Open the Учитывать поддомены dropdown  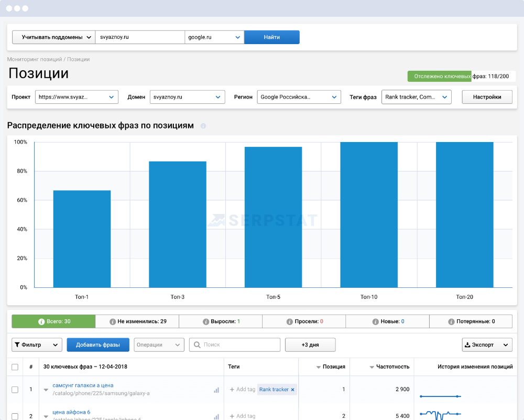click(54, 37)
